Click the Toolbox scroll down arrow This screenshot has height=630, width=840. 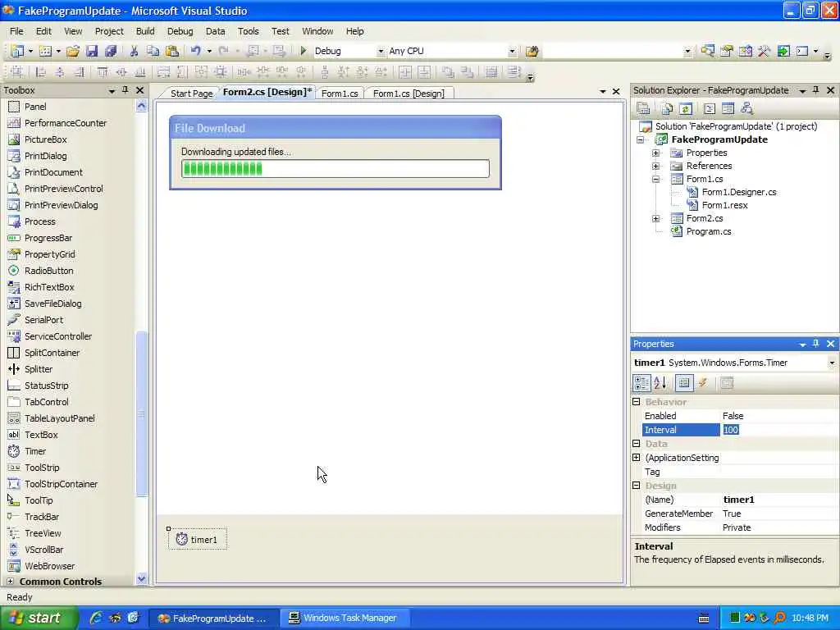141,578
